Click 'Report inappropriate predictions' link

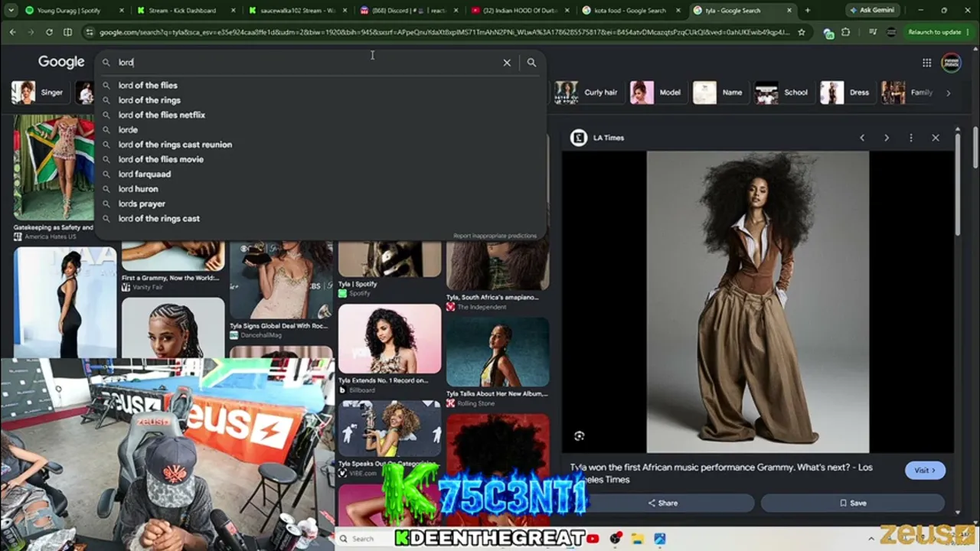click(495, 236)
